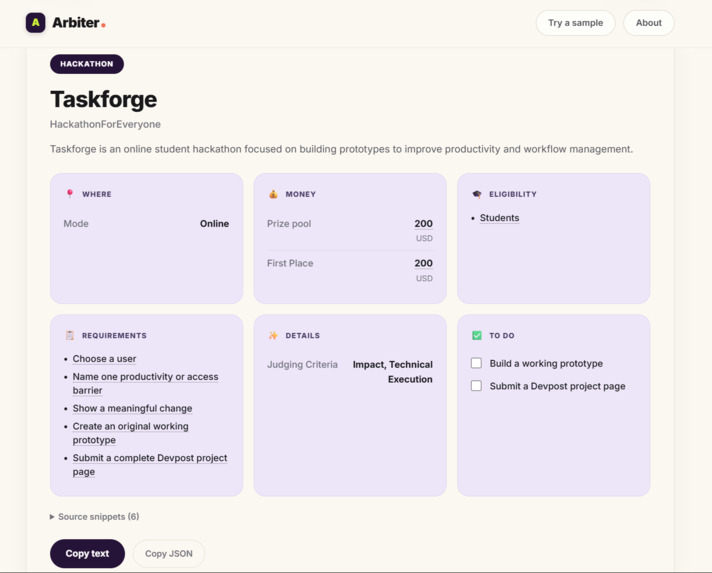
Task: Click the Create an original working prototype requirement
Action: click(130, 433)
